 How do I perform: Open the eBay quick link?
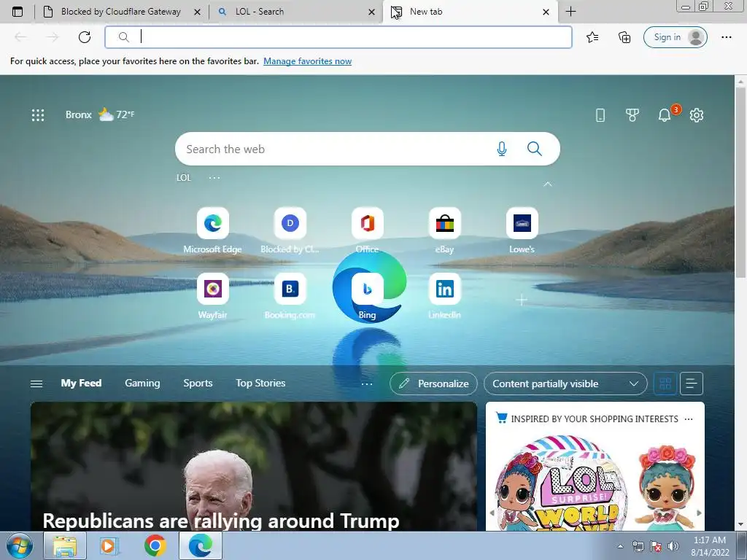point(444,230)
